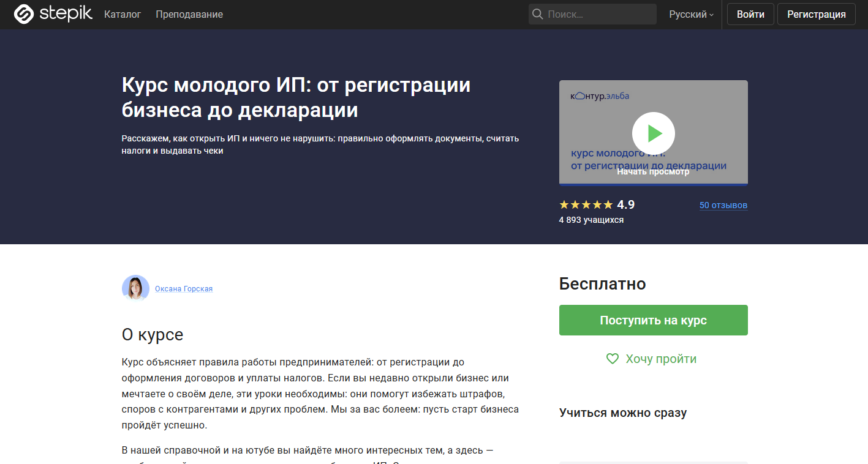The height and width of the screenshot is (464, 868).
Task: Click the first rating star
Action: click(x=564, y=204)
